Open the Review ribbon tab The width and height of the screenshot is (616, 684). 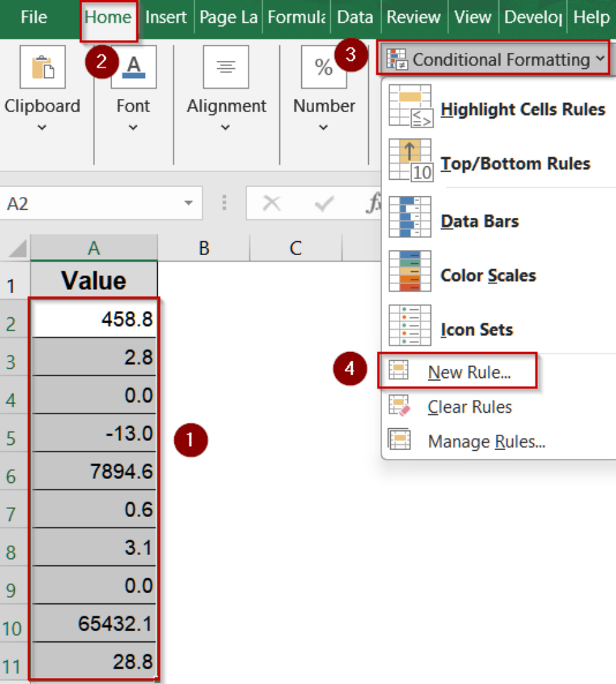point(414,17)
